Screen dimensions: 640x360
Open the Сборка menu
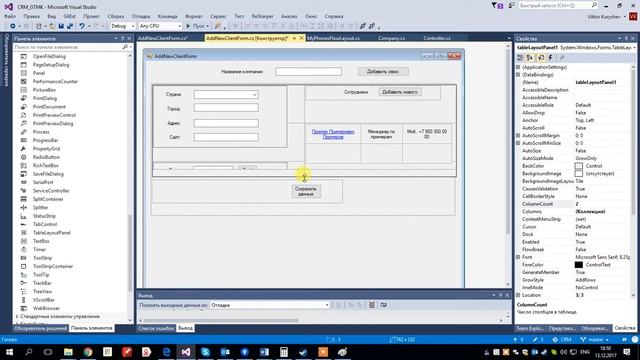click(116, 16)
